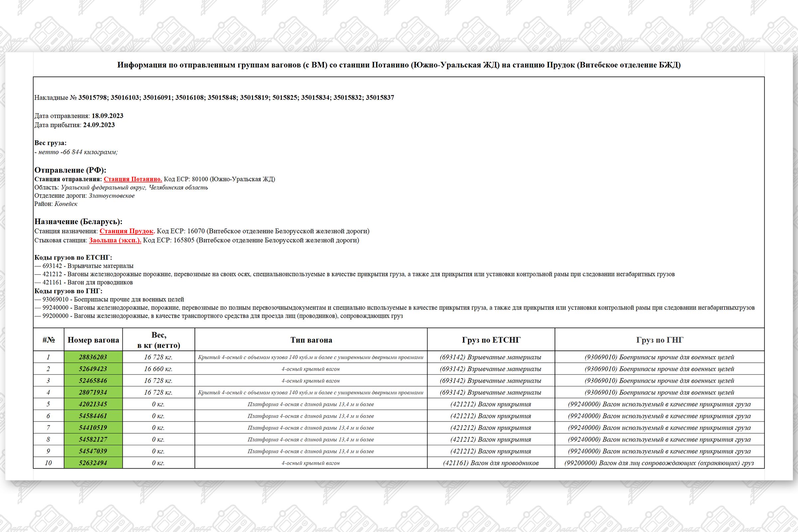Click the document title heading

(399, 65)
